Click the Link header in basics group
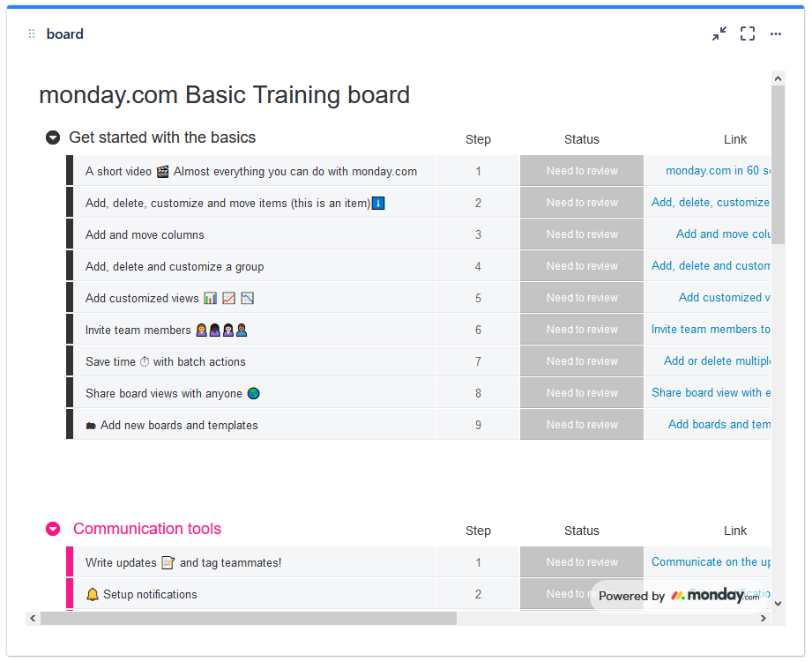The width and height of the screenshot is (812, 661). coord(734,139)
